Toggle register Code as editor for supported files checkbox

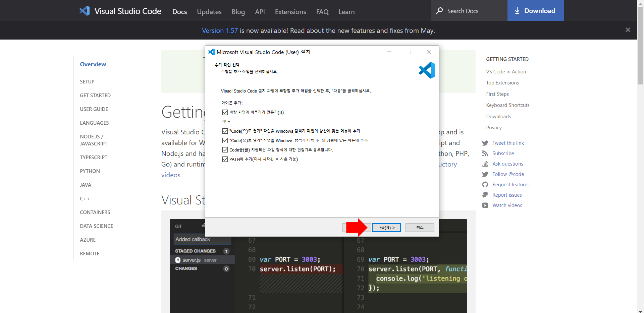tap(225, 150)
